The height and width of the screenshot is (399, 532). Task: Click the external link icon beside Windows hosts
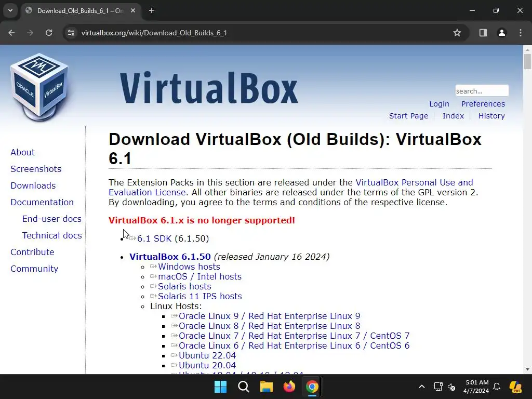click(x=153, y=267)
